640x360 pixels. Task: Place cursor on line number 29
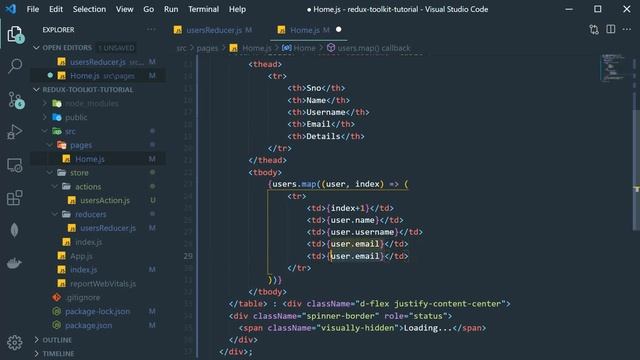click(188, 256)
